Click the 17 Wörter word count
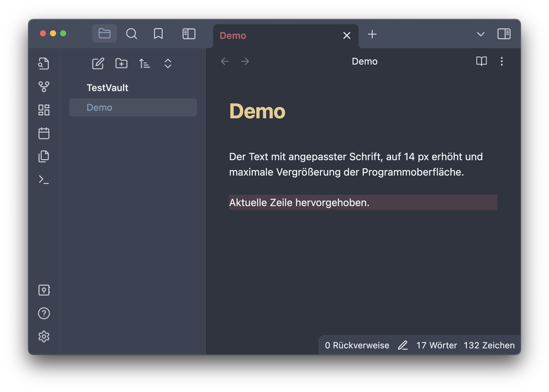549x392 pixels. click(x=437, y=345)
